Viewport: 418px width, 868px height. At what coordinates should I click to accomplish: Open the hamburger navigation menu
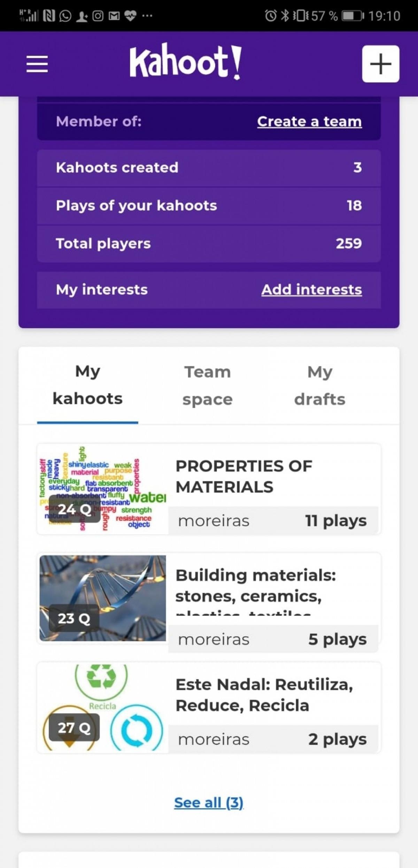37,64
